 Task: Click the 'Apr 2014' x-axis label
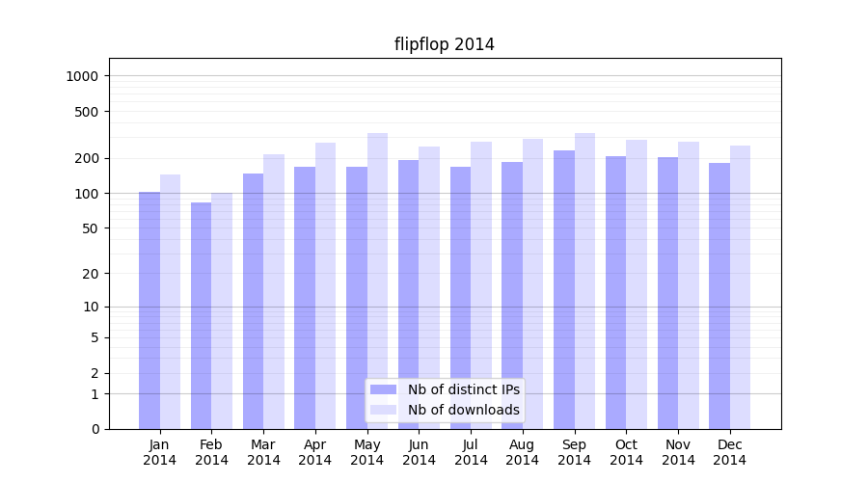pyautogui.click(x=315, y=452)
